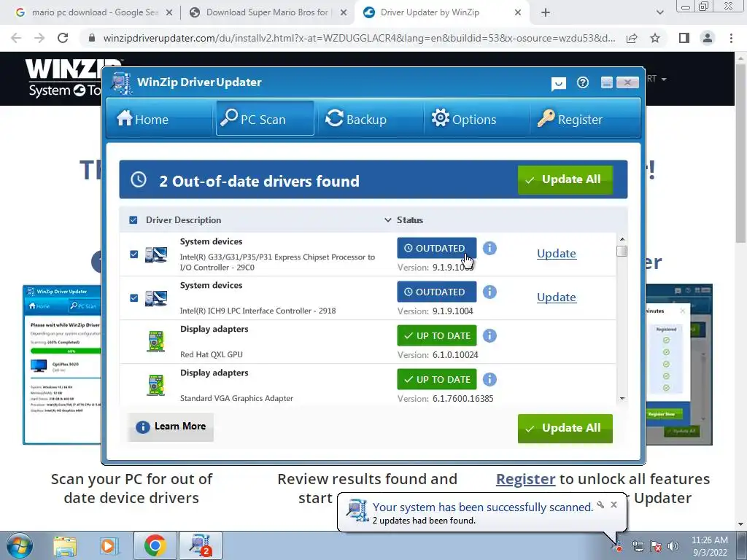Click system devices icon for 29C0 chipset row
The width and height of the screenshot is (747, 560).
click(x=156, y=254)
